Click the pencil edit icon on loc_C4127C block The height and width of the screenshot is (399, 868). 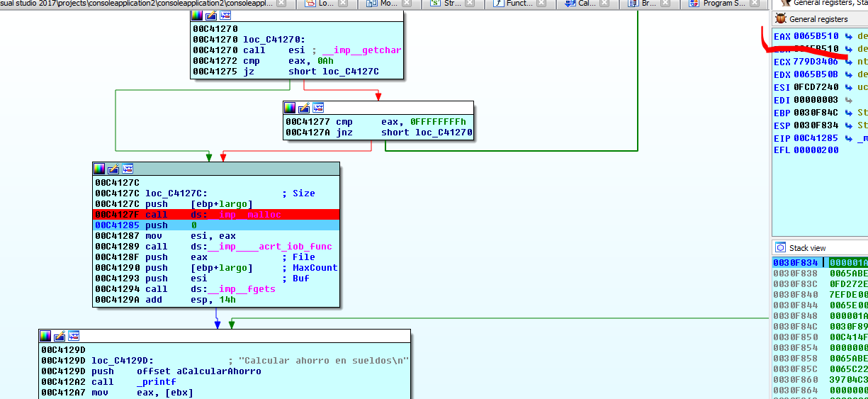(x=113, y=169)
